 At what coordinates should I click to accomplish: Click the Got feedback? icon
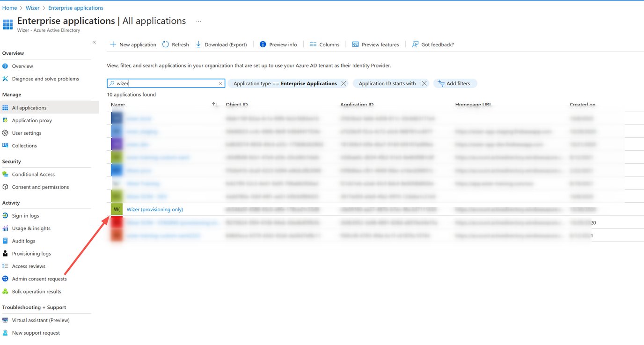tap(415, 44)
